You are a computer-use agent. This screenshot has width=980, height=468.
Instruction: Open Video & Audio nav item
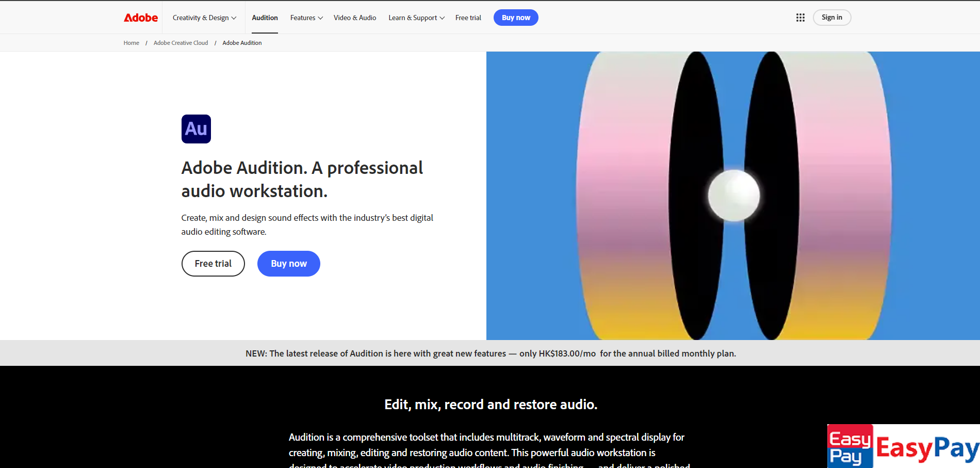[355, 18]
